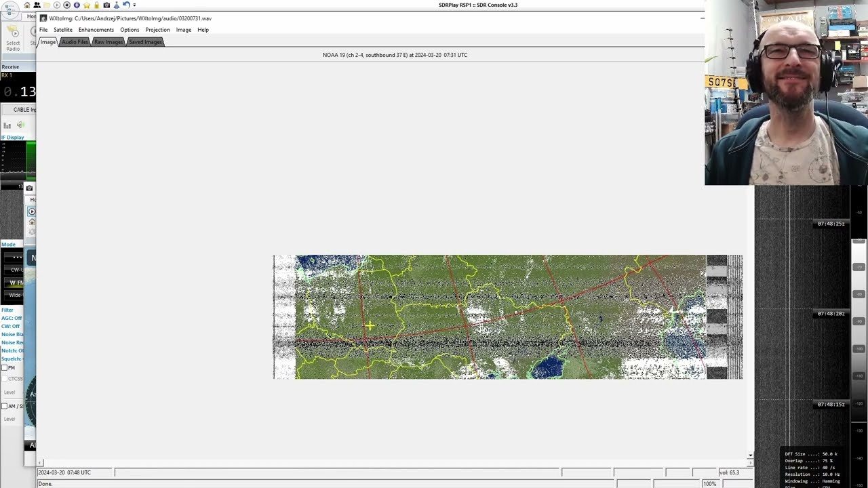Click the Select Radio button
The image size is (868, 488).
[x=13, y=39]
